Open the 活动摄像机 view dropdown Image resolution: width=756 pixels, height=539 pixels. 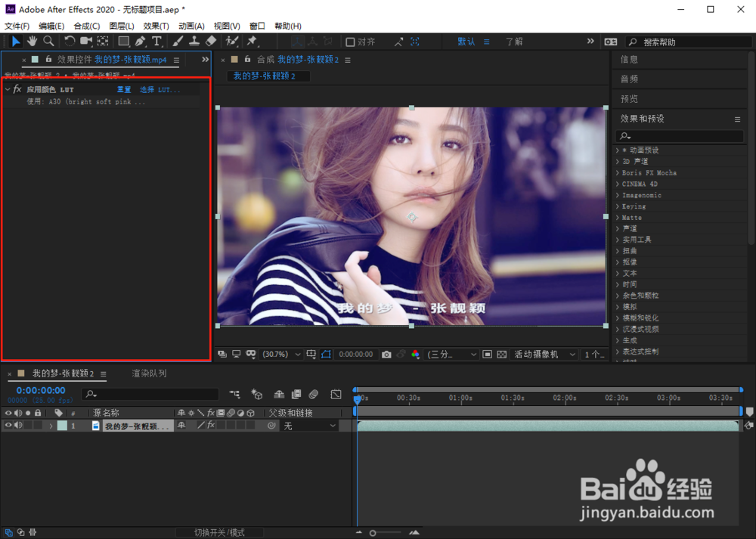545,355
